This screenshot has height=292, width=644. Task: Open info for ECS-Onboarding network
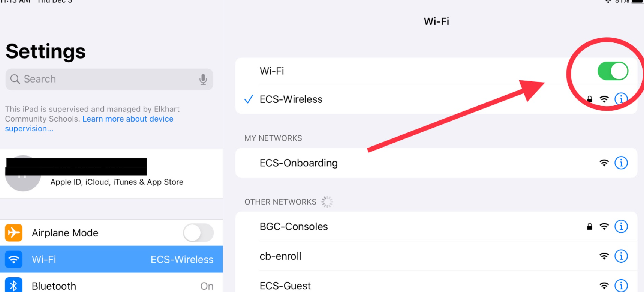[x=621, y=163]
